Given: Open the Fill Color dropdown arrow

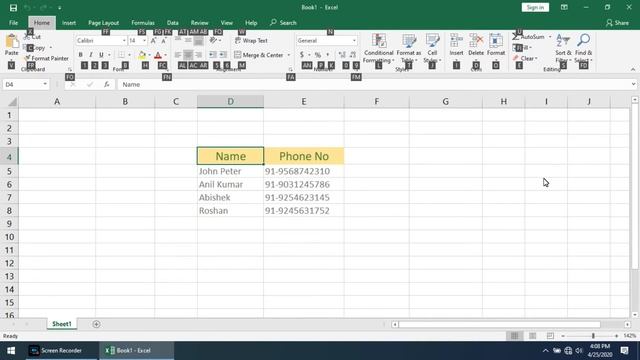Looking at the screenshot, I should [149, 55].
